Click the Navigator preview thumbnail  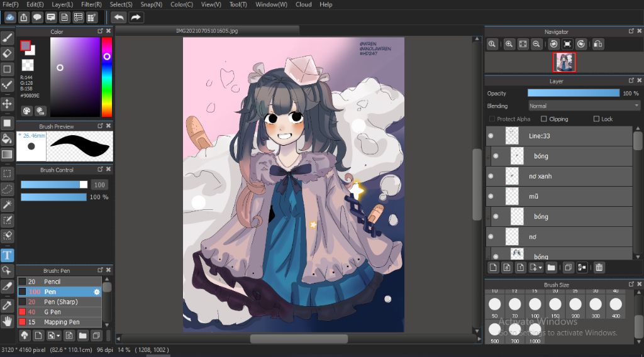(x=564, y=62)
